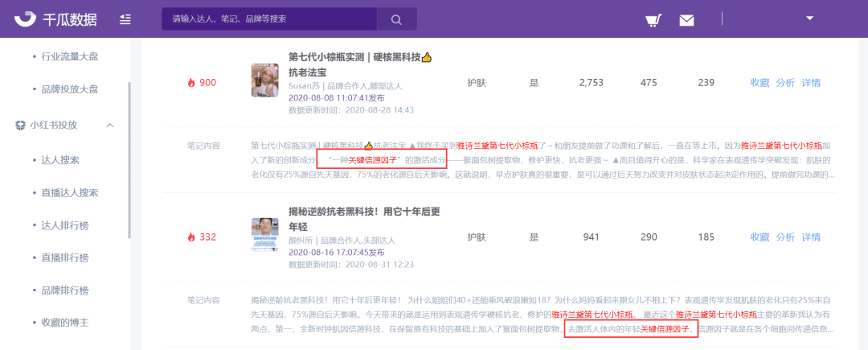Open the mail messages icon
Image resolution: width=868 pixels, height=350 pixels.
[686, 20]
